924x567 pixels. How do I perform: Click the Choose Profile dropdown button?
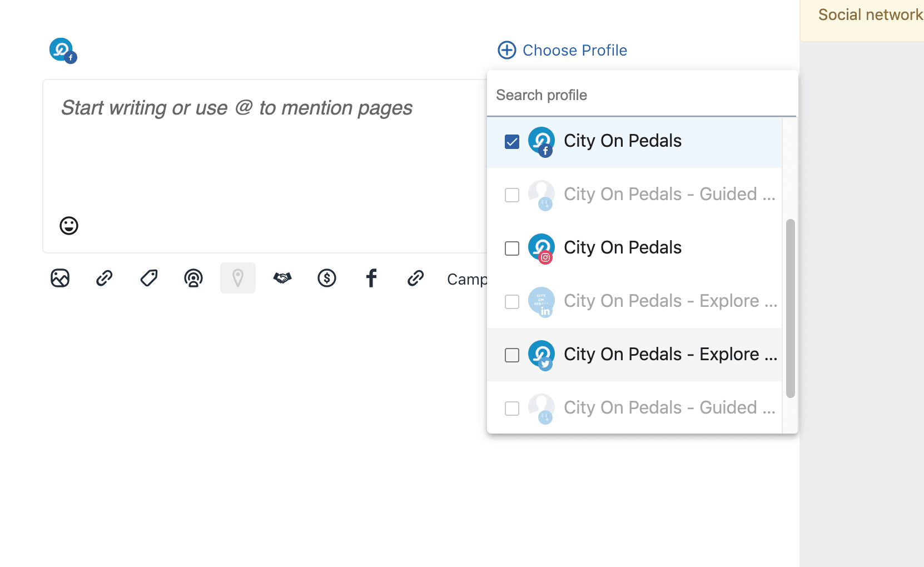[x=563, y=50]
